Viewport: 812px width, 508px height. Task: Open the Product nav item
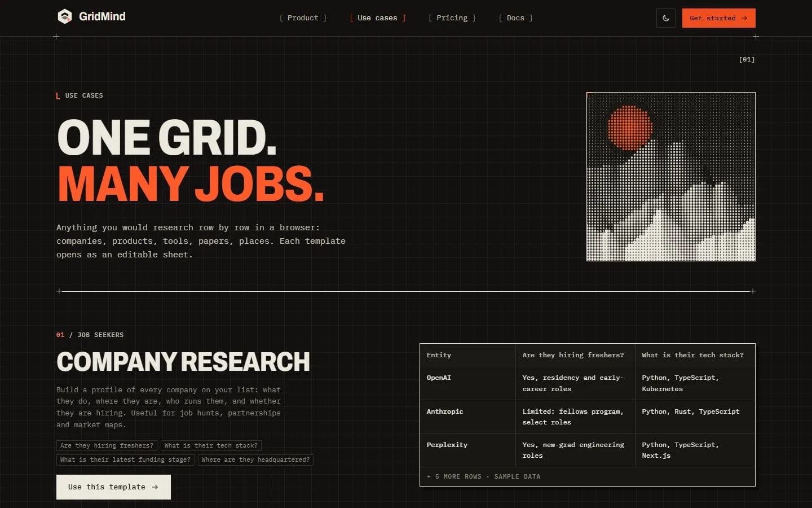click(303, 18)
